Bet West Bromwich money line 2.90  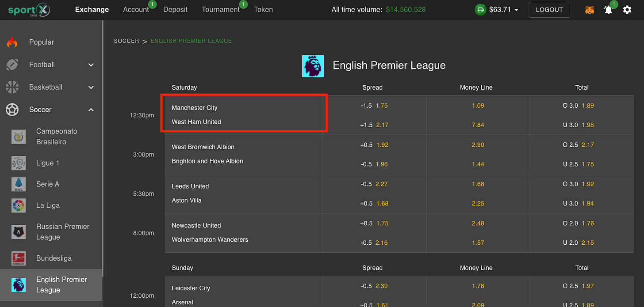point(478,145)
